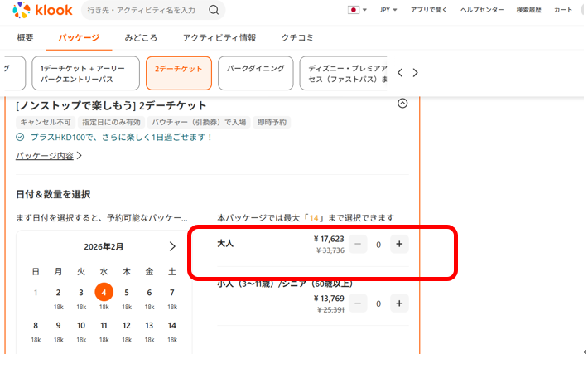Collapse the 2デーチケット package section
The image size is (588, 369).
coord(402,104)
